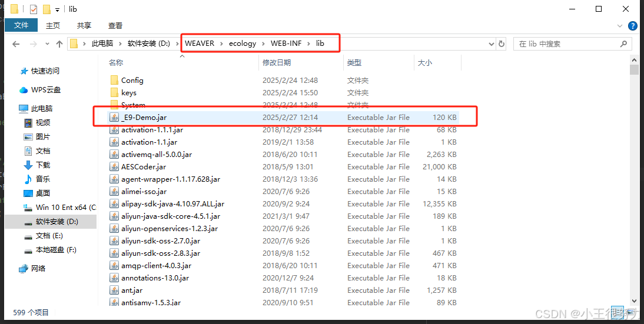The image size is (644, 324).
Task: Select 此电脑 in the navigation pane
Action: point(41,108)
